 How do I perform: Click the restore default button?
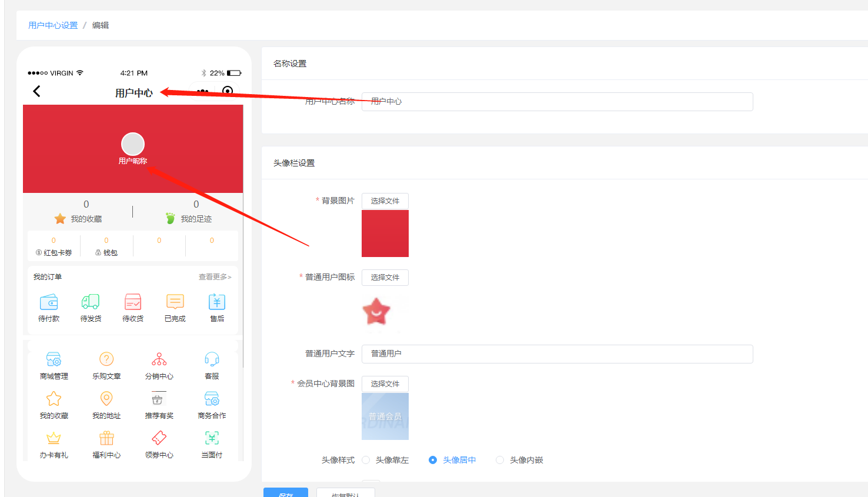346,493
